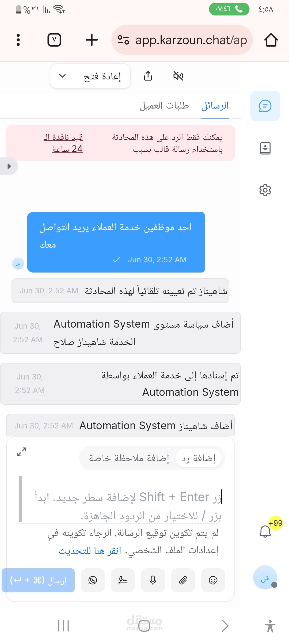The image size is (289, 644).
Task: Expand the collapsed side panel arrow
Action: click(9, 166)
